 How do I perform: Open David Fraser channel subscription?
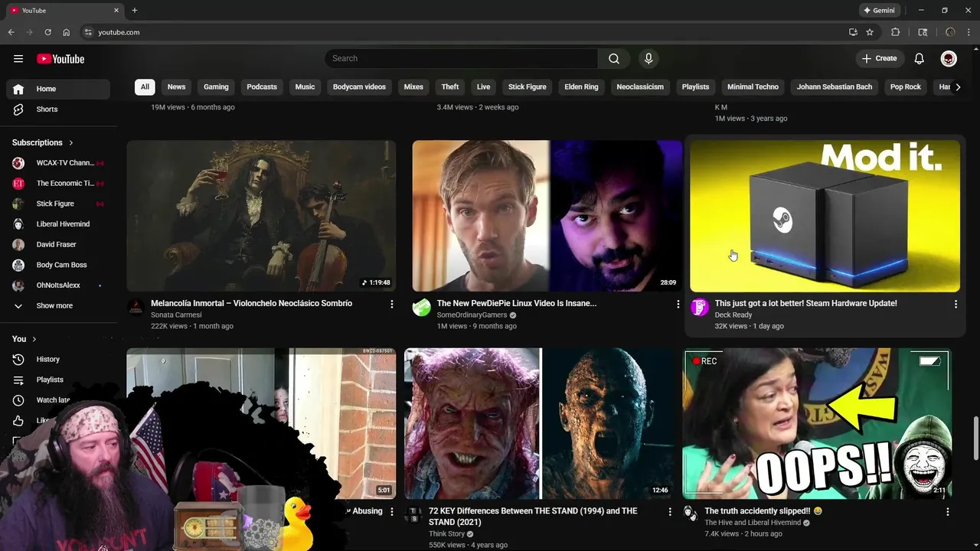[58, 245]
